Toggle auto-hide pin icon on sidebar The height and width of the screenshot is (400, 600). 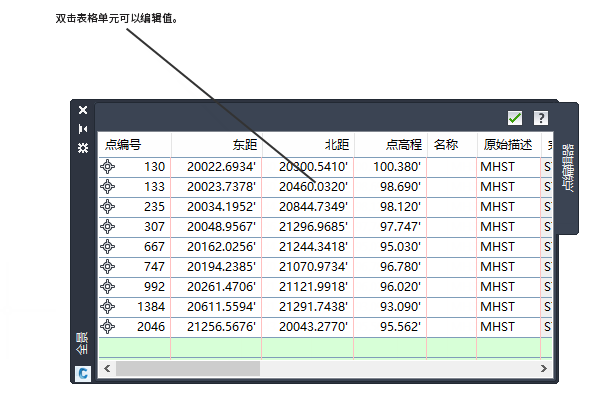pyautogui.click(x=83, y=129)
